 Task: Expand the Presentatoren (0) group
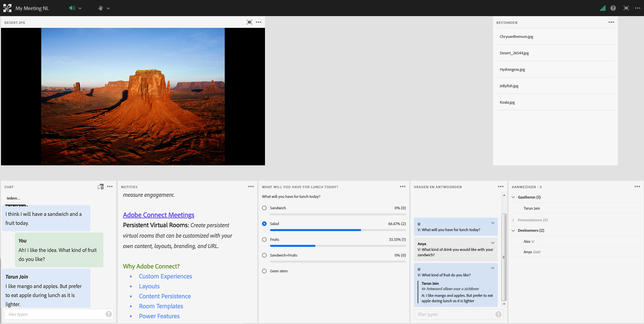pyautogui.click(x=513, y=220)
